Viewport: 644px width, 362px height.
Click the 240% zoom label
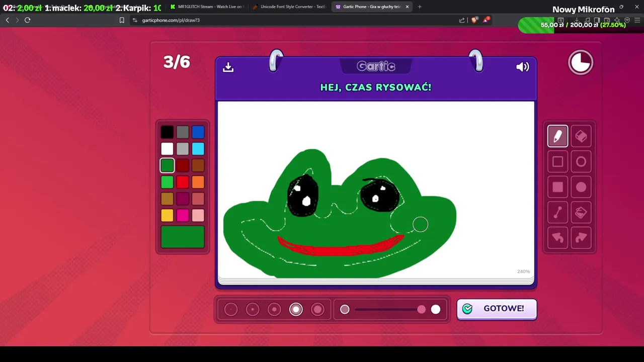click(523, 271)
